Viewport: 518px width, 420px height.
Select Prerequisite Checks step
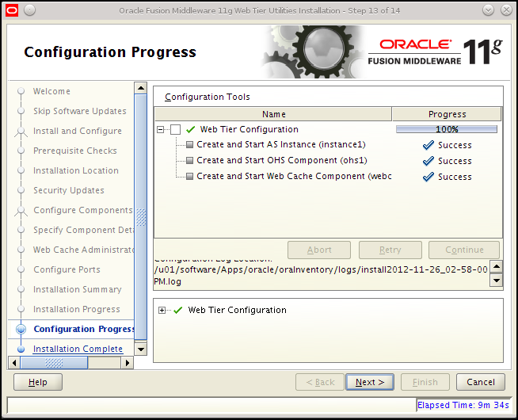point(75,151)
